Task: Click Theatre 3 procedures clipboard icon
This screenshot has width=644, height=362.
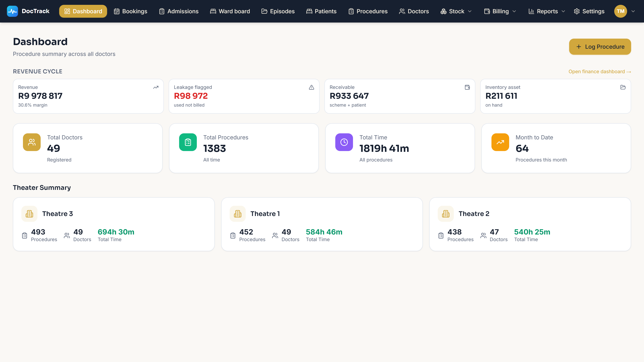Action: point(25,235)
